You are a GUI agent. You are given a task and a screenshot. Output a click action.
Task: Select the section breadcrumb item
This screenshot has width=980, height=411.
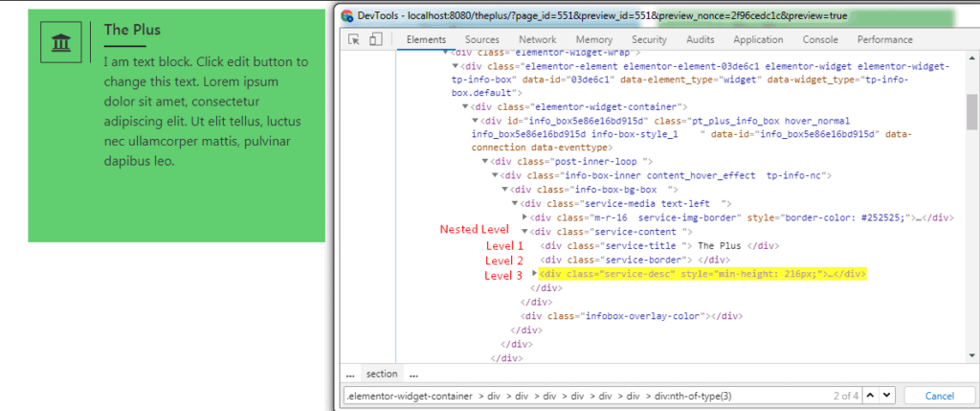[381, 374]
